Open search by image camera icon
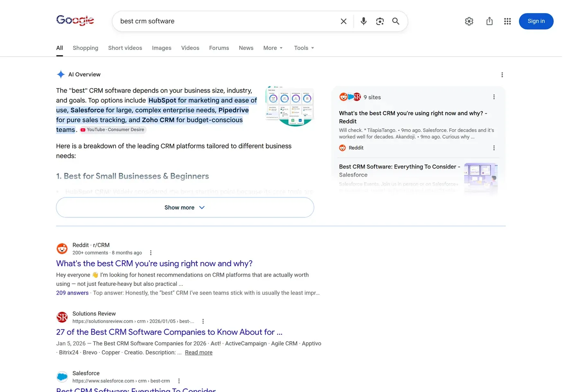The width and height of the screenshot is (568, 392). [380, 21]
